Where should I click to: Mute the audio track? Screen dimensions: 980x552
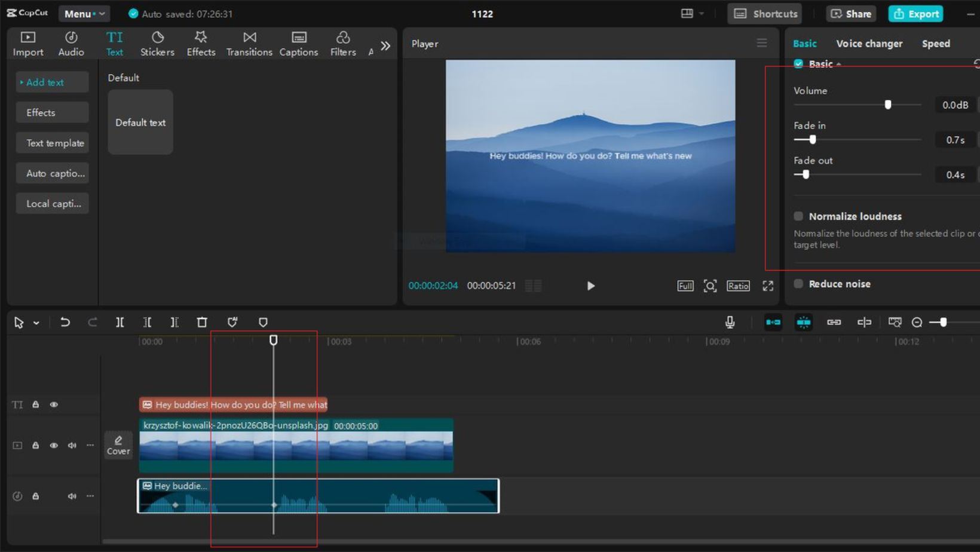(x=72, y=496)
